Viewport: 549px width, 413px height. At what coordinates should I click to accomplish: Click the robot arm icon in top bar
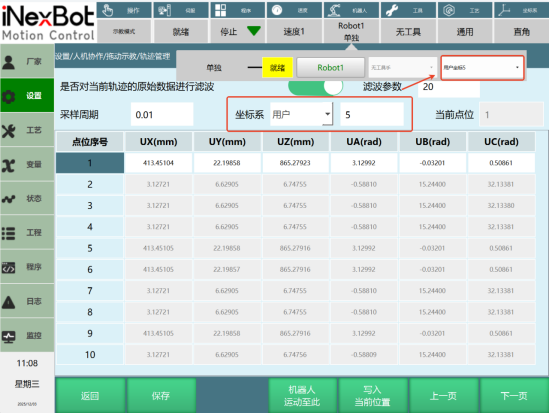(334, 10)
